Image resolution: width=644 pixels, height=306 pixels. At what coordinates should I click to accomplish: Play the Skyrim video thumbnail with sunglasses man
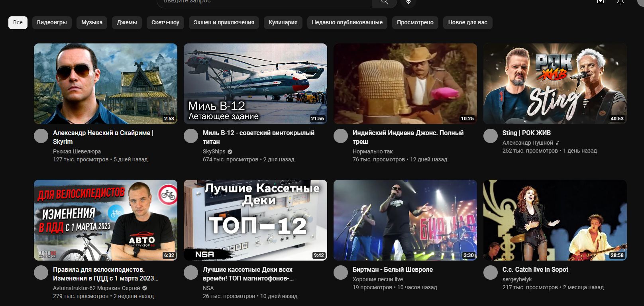106,84
